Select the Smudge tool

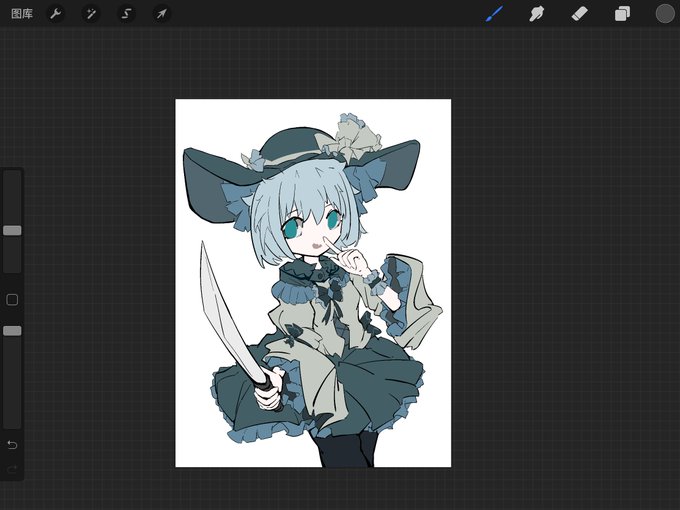click(x=536, y=14)
